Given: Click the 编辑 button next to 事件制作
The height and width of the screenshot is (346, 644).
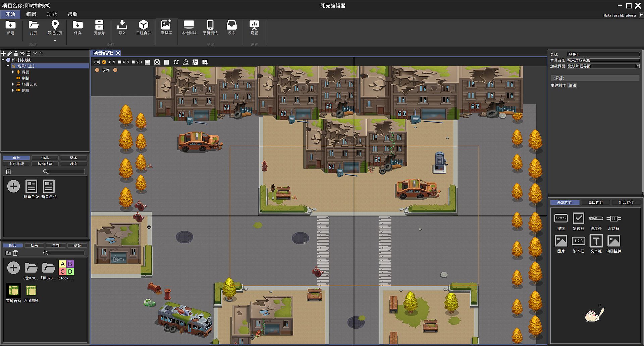Looking at the screenshot, I should click(572, 85).
